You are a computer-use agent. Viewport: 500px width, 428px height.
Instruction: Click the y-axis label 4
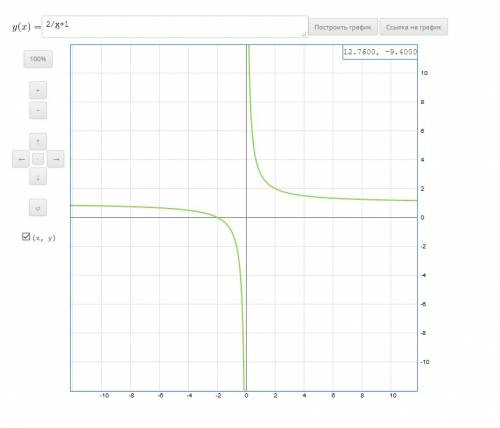click(x=422, y=160)
